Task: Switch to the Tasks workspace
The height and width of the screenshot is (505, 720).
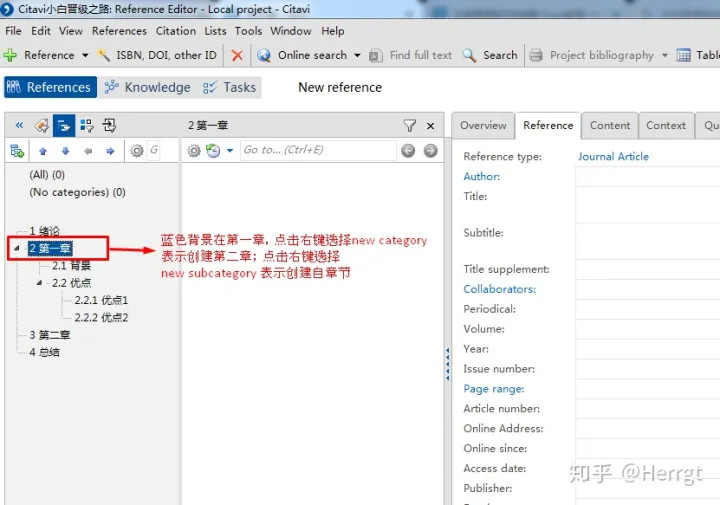Action: [x=230, y=87]
